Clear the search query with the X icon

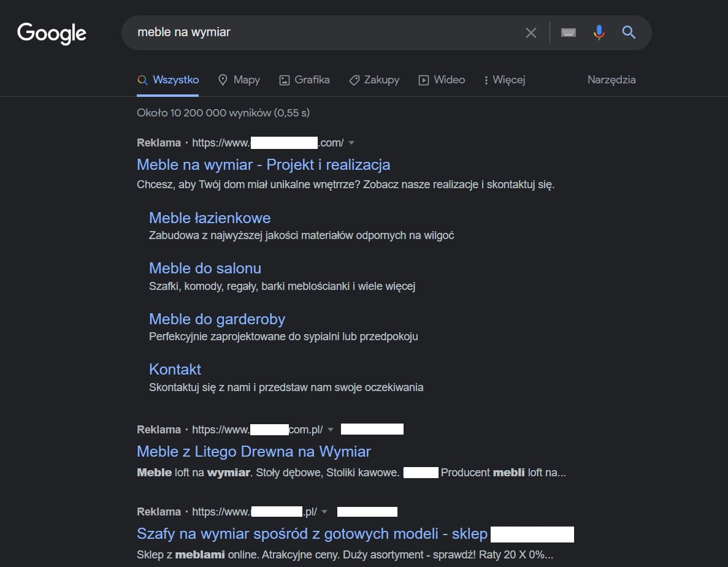[531, 32]
